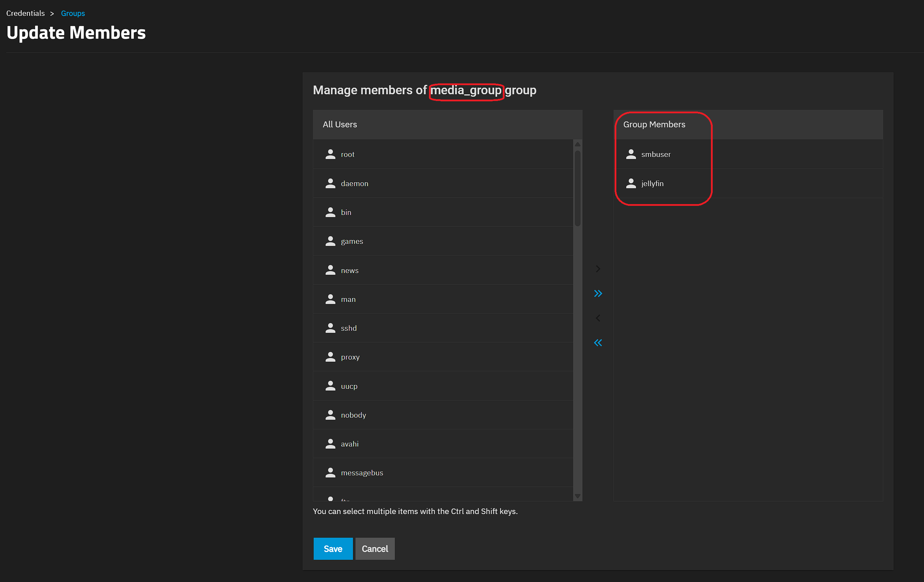Click the user icon next to smbuser

[x=631, y=154]
